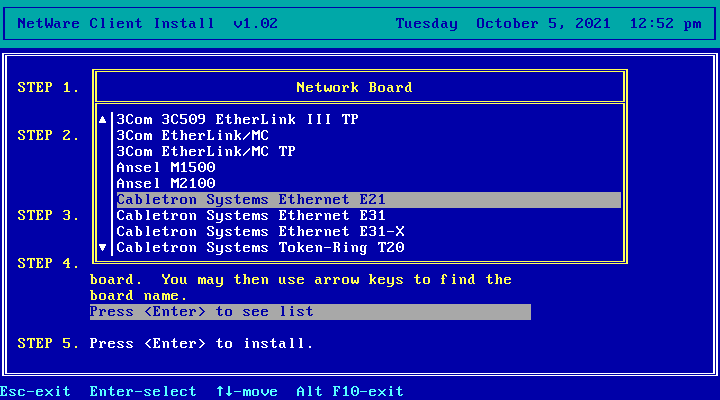This screenshot has height=400, width=720.
Task: Click the 'board name.' instruction text
Action: pos(138,296)
